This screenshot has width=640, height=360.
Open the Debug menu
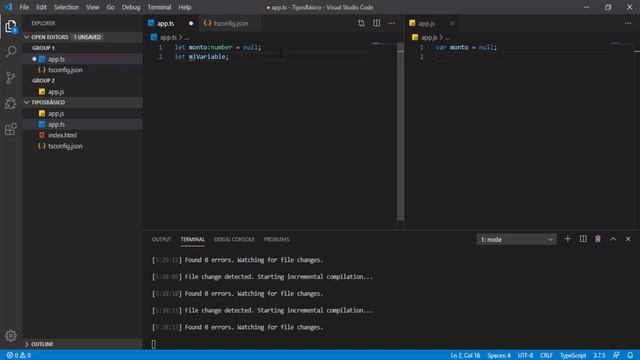tap(131, 7)
